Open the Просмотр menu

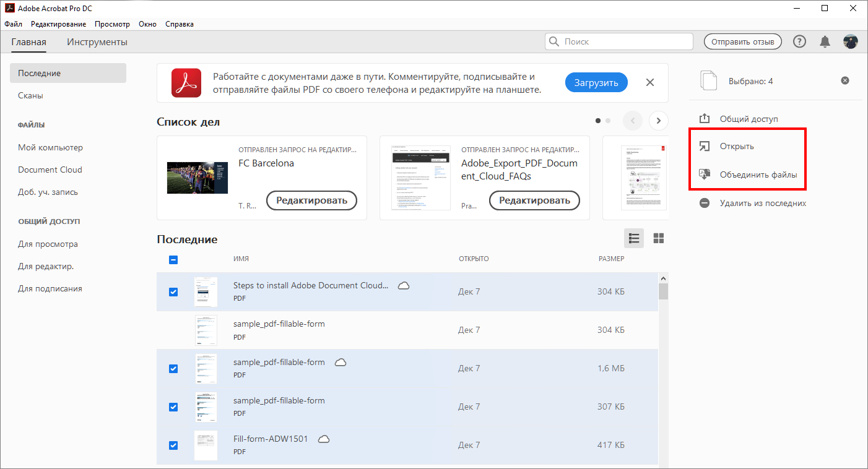tap(112, 24)
